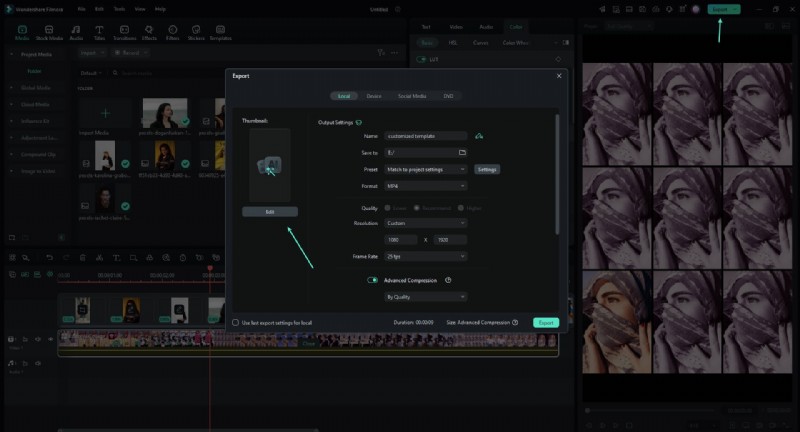
Task: Click the folder browse icon beside Save to
Action: coord(462,152)
